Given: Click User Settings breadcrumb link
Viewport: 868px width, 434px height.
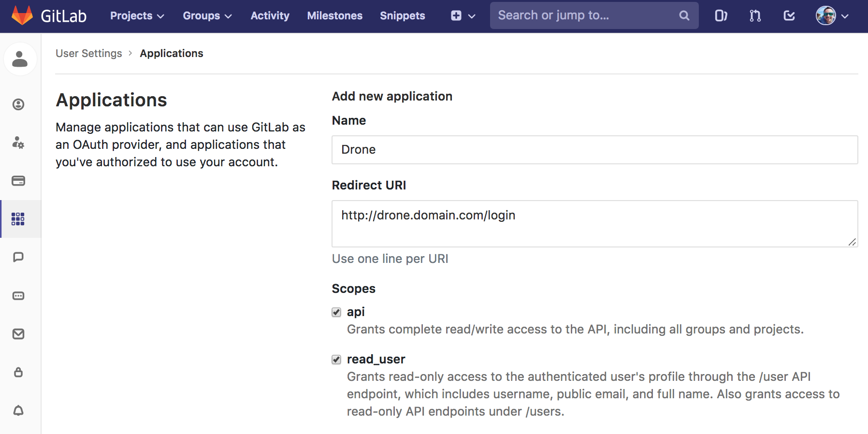Looking at the screenshot, I should tap(89, 53).
